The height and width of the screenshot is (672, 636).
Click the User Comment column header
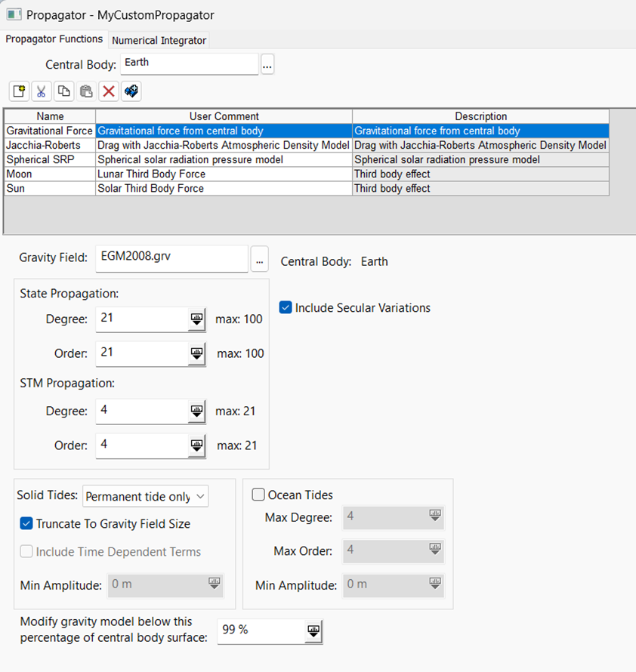pos(224,116)
